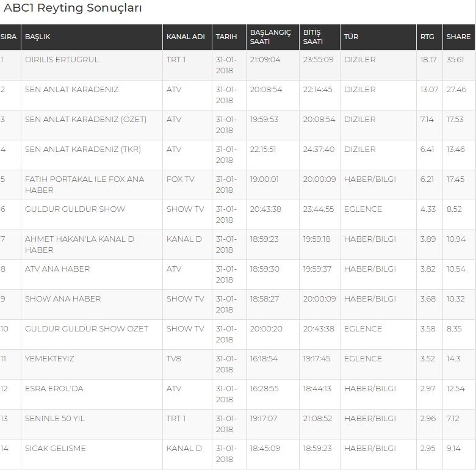The image size is (476, 470).
Task: Click the YEMEKTEYIZ program title
Action: pyautogui.click(x=49, y=359)
